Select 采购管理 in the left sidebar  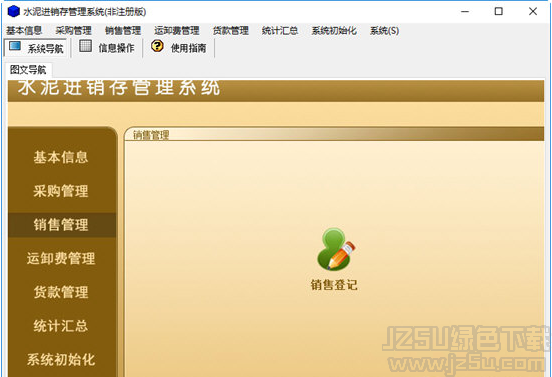[61, 191]
